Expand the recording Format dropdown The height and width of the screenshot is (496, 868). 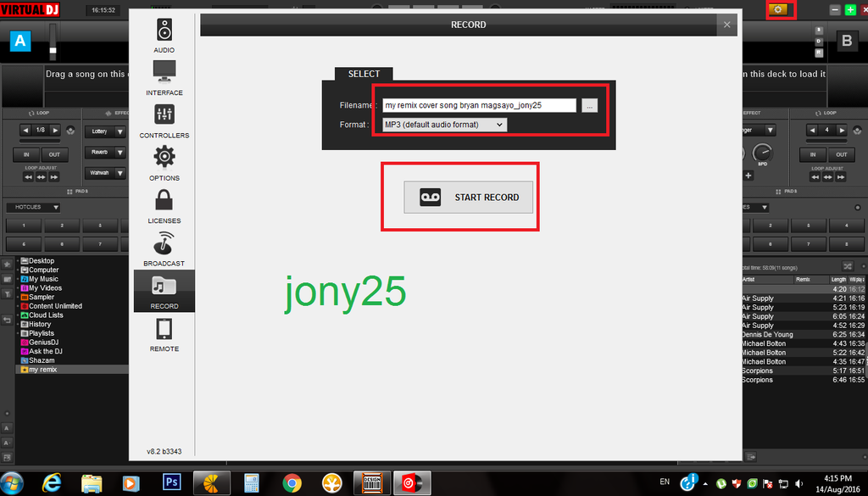tap(444, 125)
